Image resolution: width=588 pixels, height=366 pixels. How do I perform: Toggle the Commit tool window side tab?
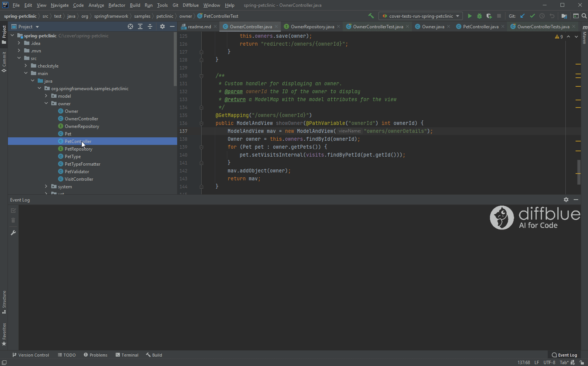coord(4,62)
